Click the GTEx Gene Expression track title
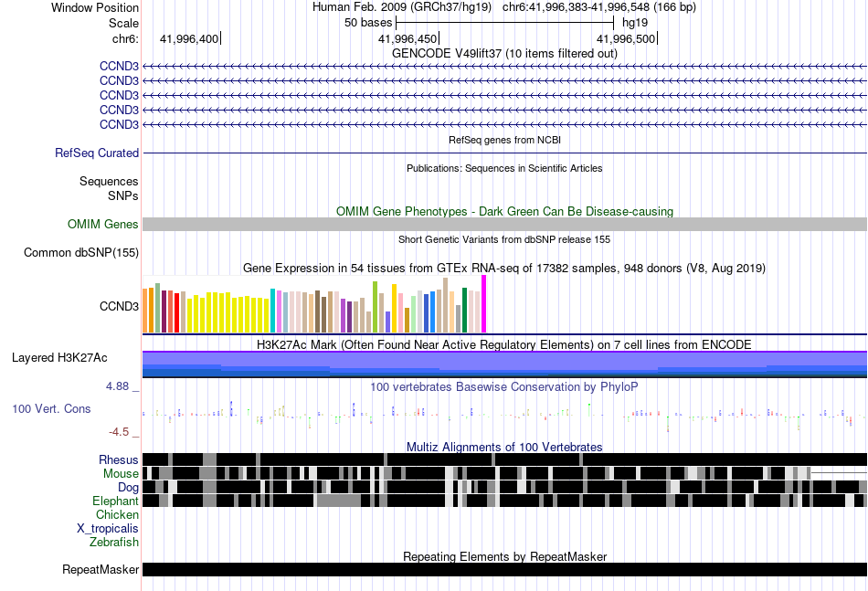868x591 pixels. [504, 269]
